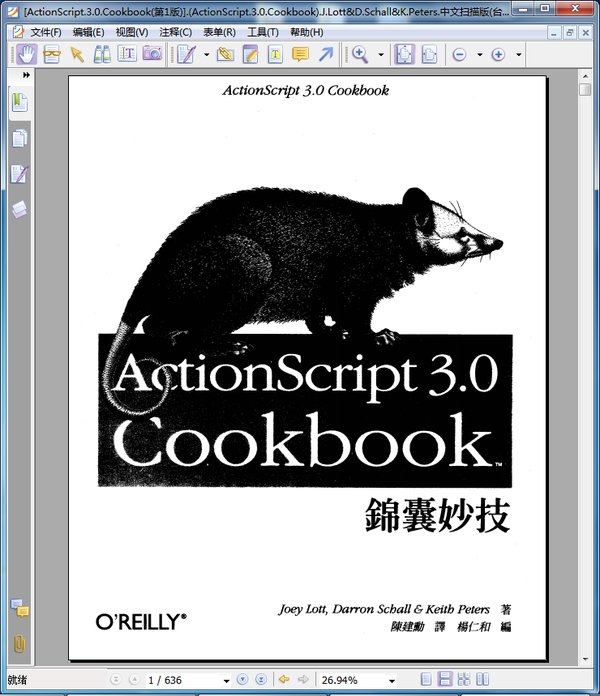600x696 pixels.
Task: Click the zoom percentage field 26.94%
Action: click(353, 680)
